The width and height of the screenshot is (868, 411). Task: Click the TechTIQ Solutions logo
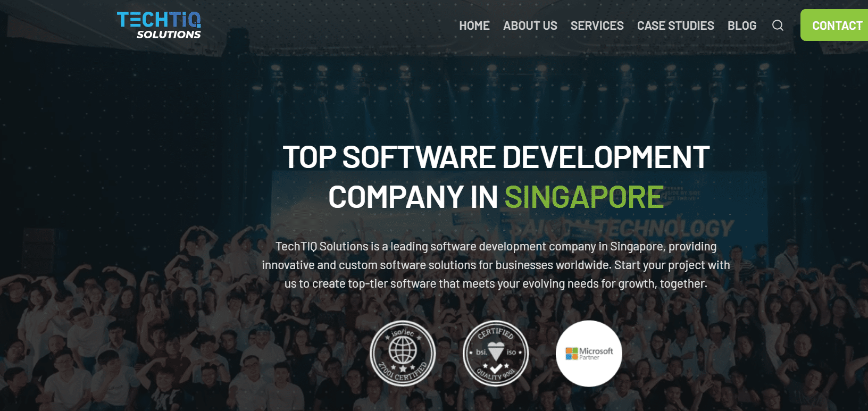point(159,25)
